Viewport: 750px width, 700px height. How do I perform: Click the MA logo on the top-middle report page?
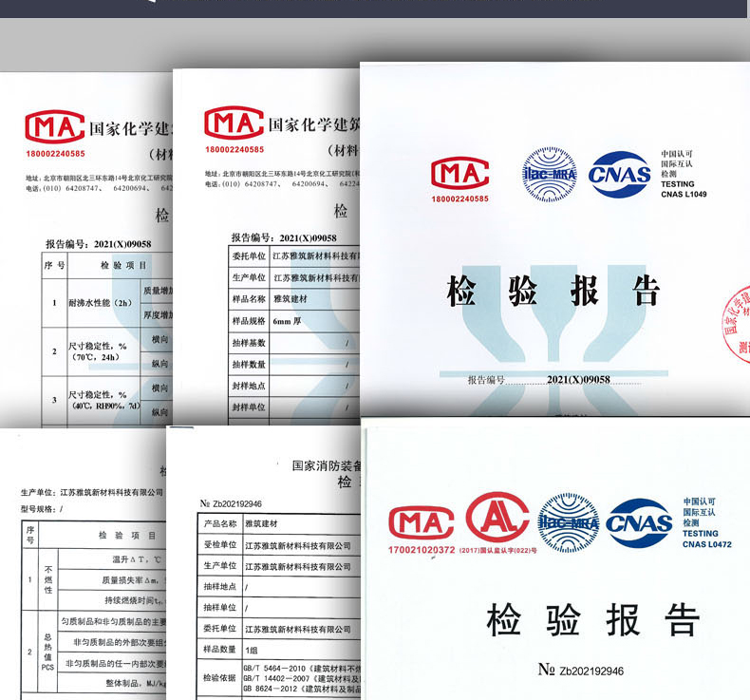point(234,123)
